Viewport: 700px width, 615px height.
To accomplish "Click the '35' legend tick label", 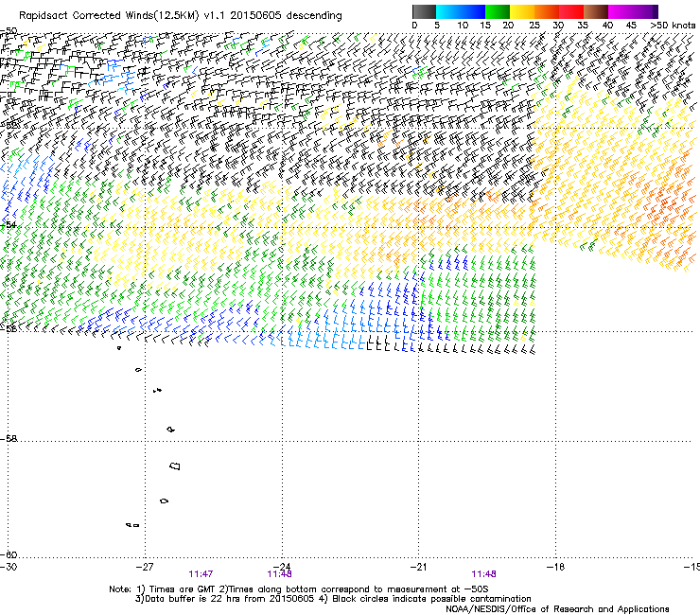I will [583, 26].
